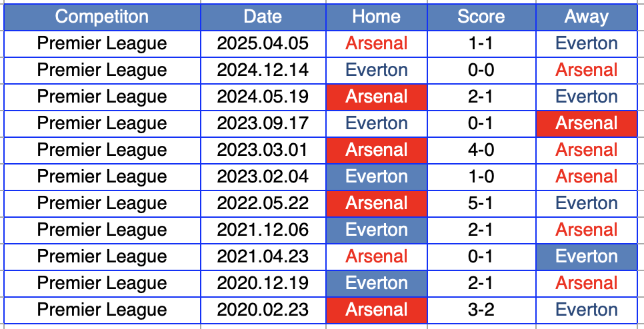This screenshot has width=644, height=329.
Task: Select the 1-0 score cell
Action: coord(481,176)
